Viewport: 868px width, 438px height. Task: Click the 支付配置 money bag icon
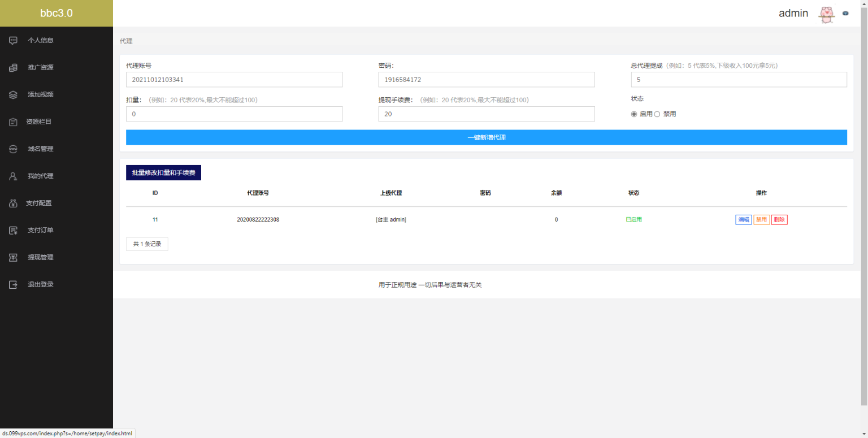(x=13, y=203)
